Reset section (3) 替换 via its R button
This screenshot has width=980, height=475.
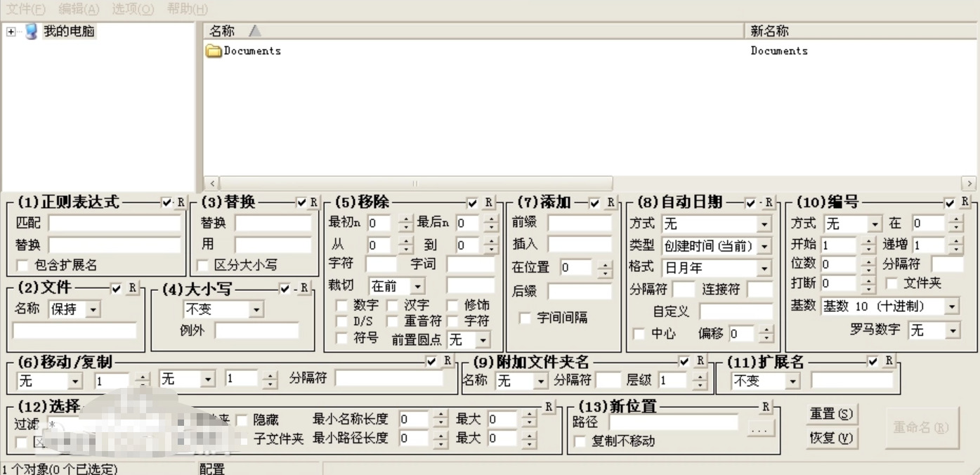313,202
